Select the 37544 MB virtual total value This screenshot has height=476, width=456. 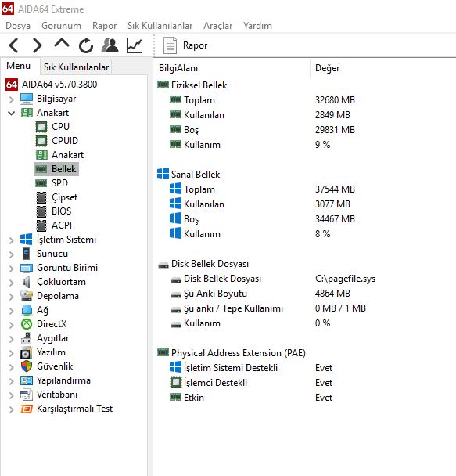(x=335, y=189)
